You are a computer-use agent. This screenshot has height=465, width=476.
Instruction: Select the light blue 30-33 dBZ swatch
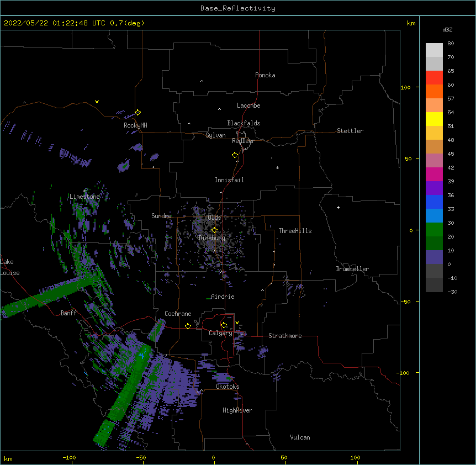coord(434,216)
